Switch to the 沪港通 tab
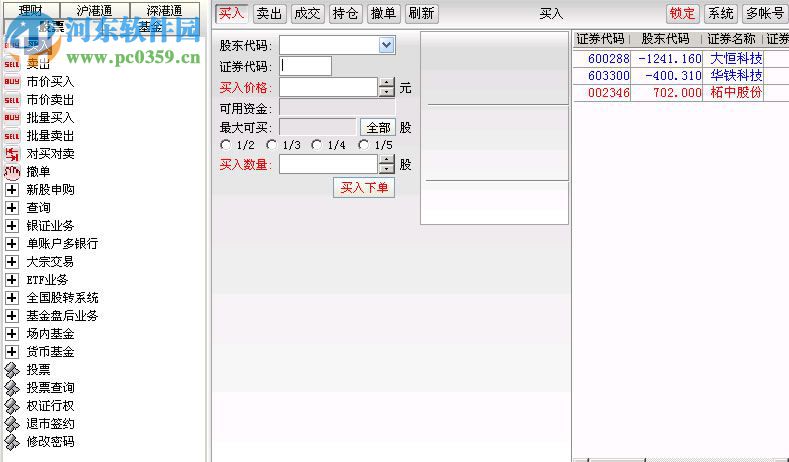The width and height of the screenshot is (789, 462). [x=95, y=10]
